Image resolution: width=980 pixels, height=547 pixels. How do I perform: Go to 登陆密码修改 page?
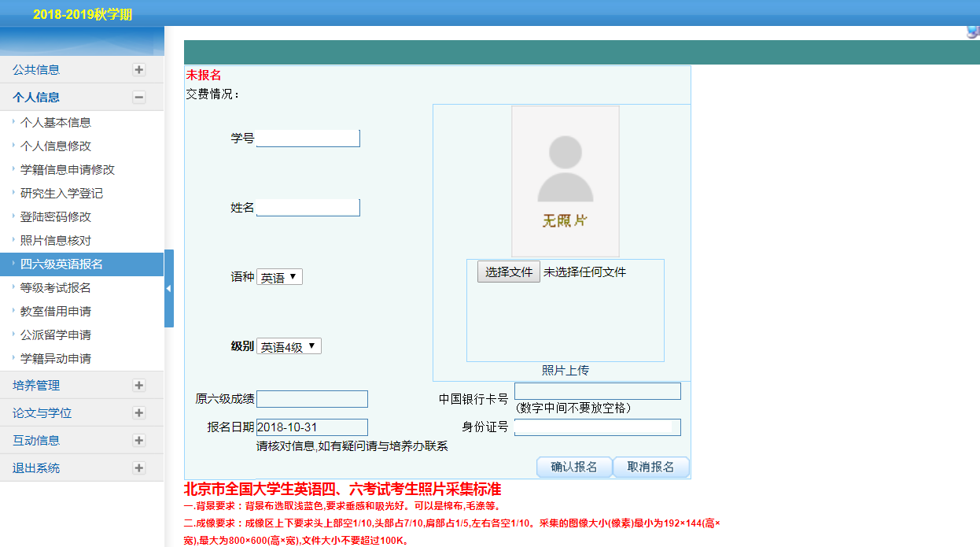[56, 216]
